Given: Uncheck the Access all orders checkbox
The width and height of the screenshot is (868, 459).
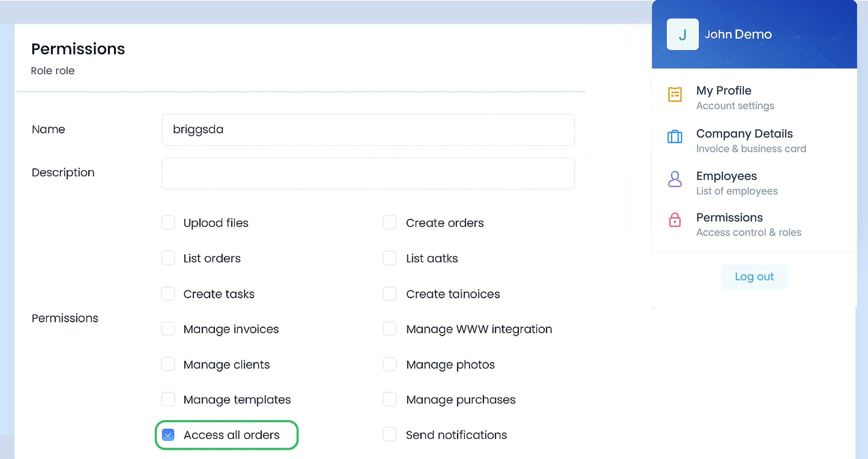Looking at the screenshot, I should [168, 435].
